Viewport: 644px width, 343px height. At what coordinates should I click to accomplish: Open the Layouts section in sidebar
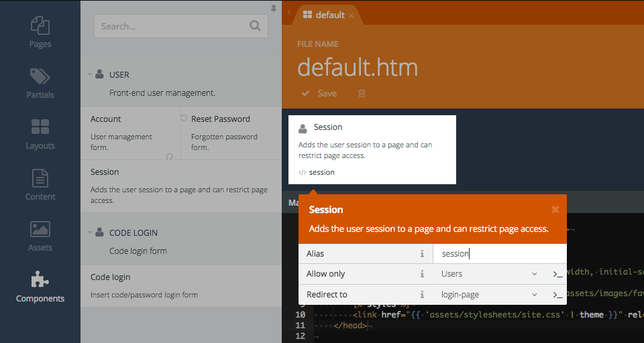pos(40,134)
